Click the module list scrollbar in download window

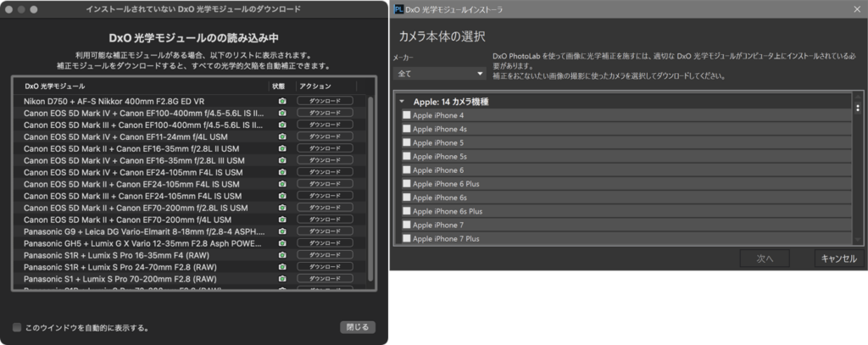coord(370,188)
